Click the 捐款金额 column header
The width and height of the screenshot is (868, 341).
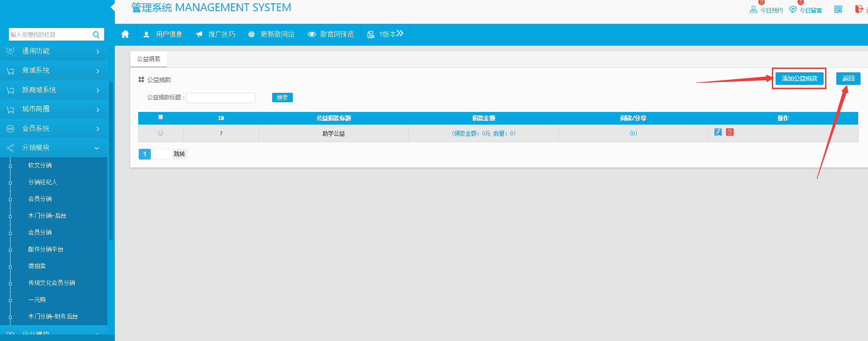484,118
